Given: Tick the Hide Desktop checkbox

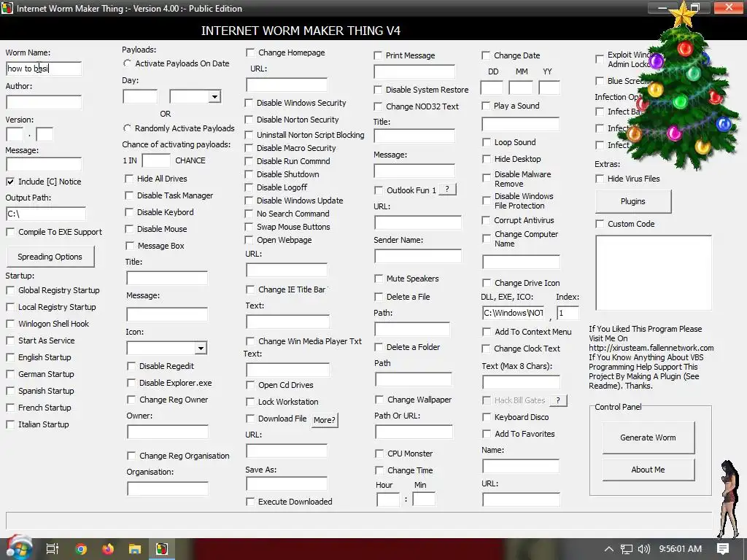Looking at the screenshot, I should pos(487,159).
